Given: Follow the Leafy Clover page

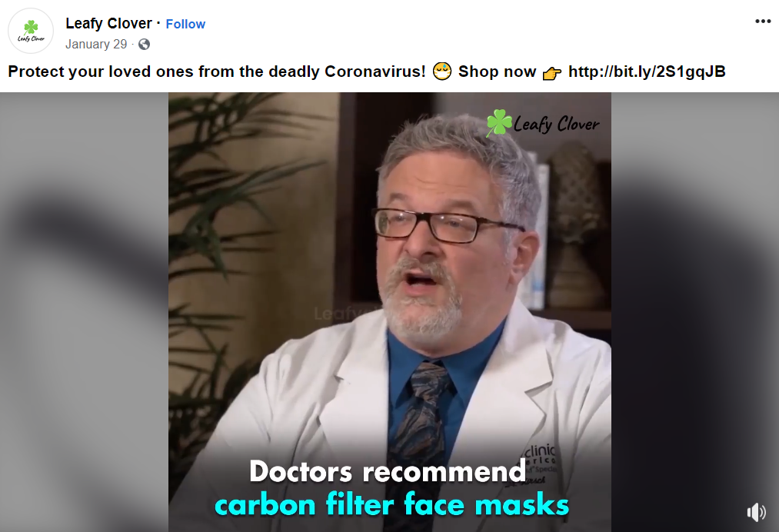Looking at the screenshot, I should [185, 24].
